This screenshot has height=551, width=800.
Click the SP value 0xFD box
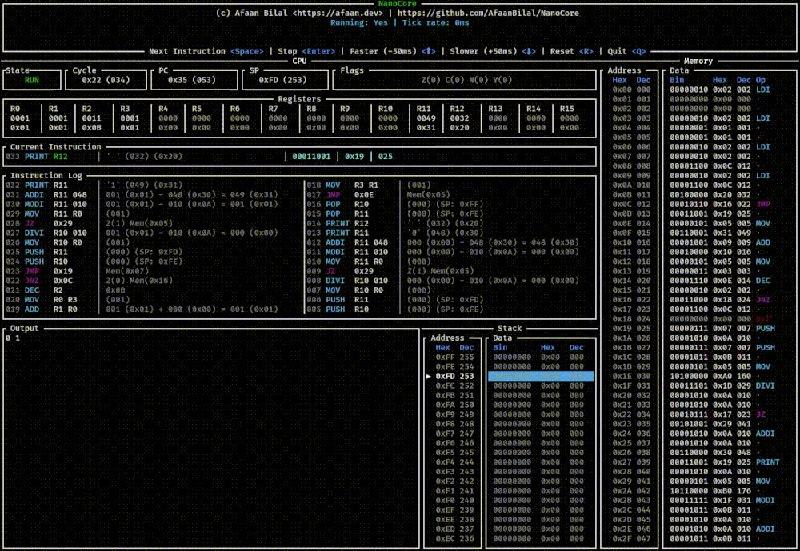click(270, 80)
